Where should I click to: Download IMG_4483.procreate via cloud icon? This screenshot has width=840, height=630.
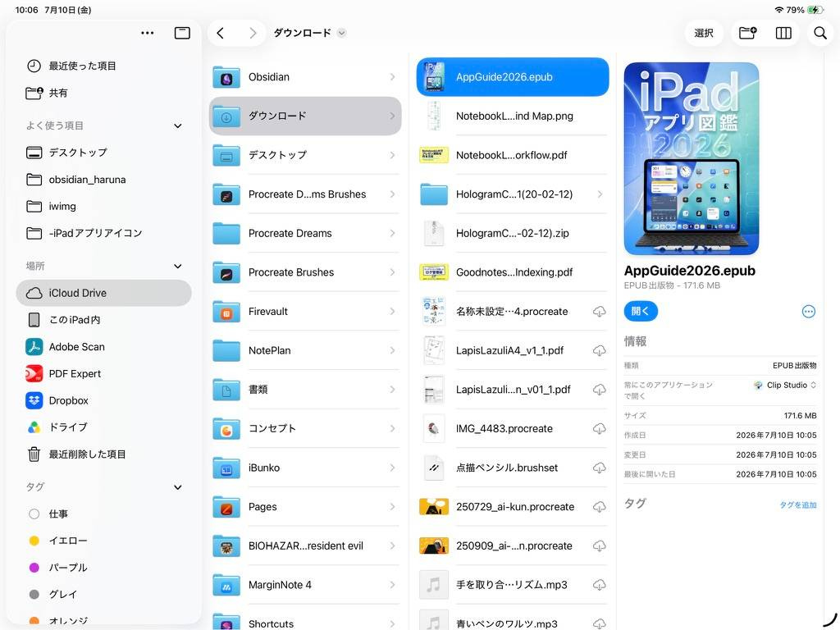tap(599, 428)
